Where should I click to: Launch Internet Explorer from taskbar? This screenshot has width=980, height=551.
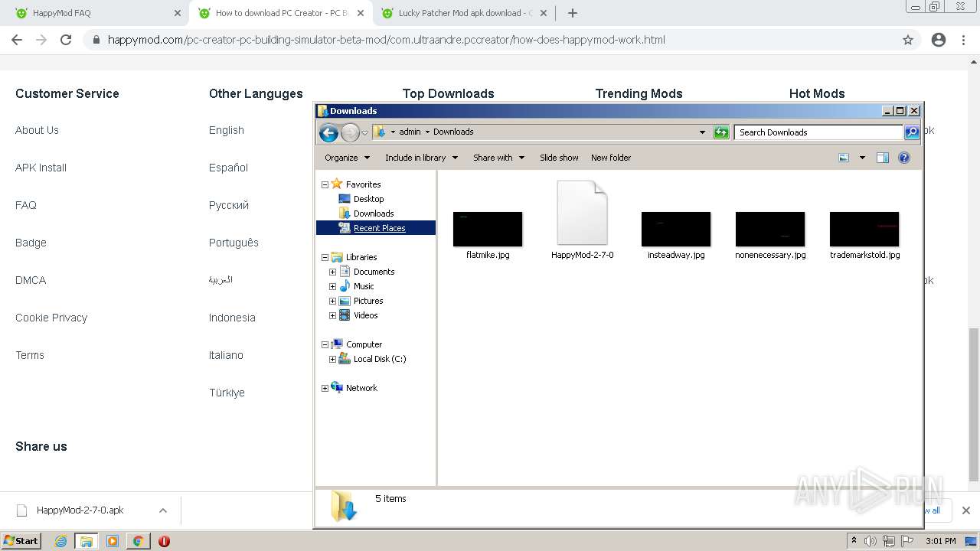[61, 541]
